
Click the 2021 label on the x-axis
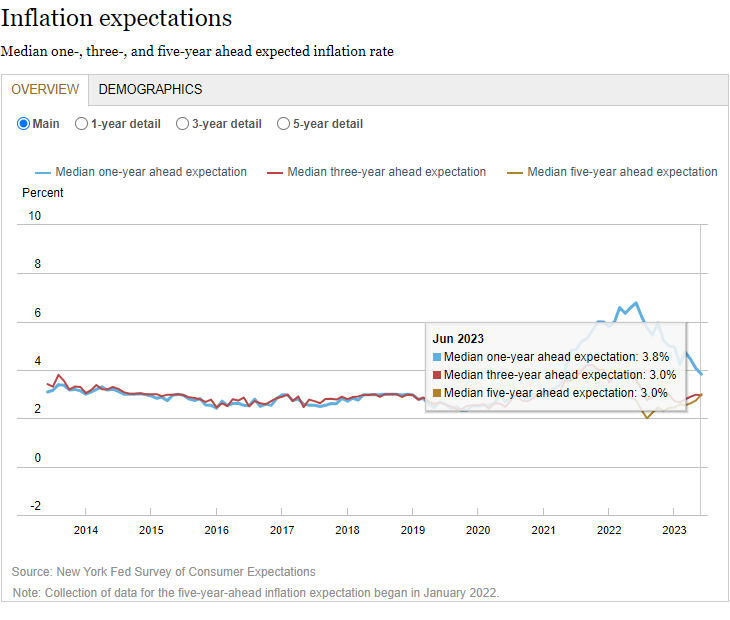(x=544, y=530)
